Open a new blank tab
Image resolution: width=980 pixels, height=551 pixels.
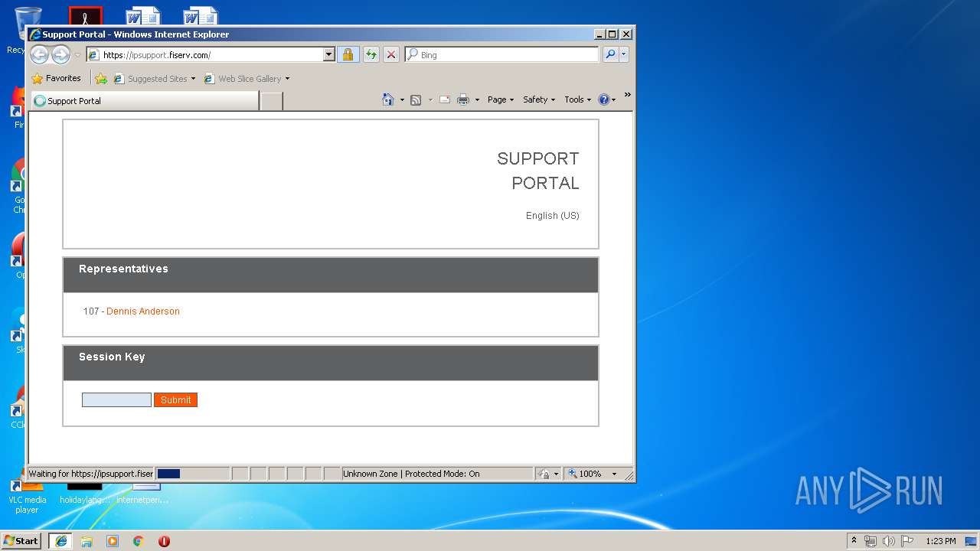tap(271, 101)
